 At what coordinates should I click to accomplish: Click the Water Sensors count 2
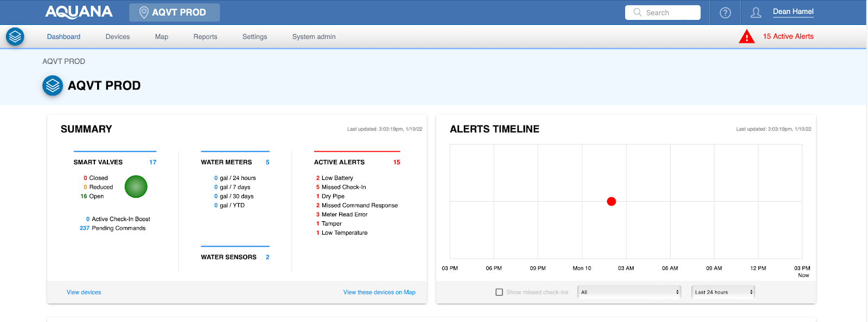click(x=267, y=257)
